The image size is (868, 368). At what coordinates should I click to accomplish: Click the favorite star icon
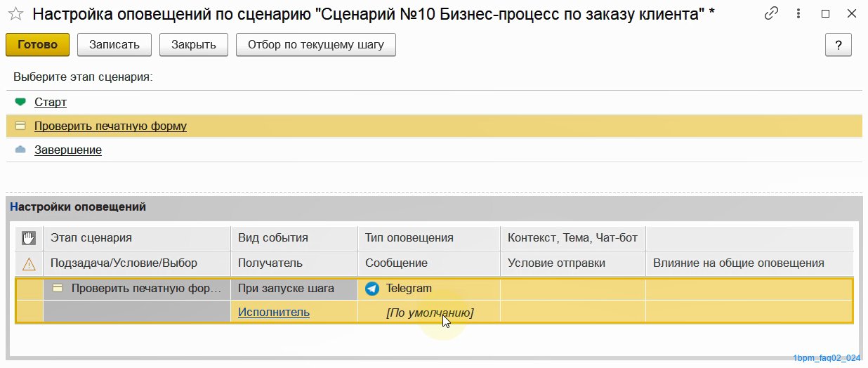pyautogui.click(x=15, y=14)
